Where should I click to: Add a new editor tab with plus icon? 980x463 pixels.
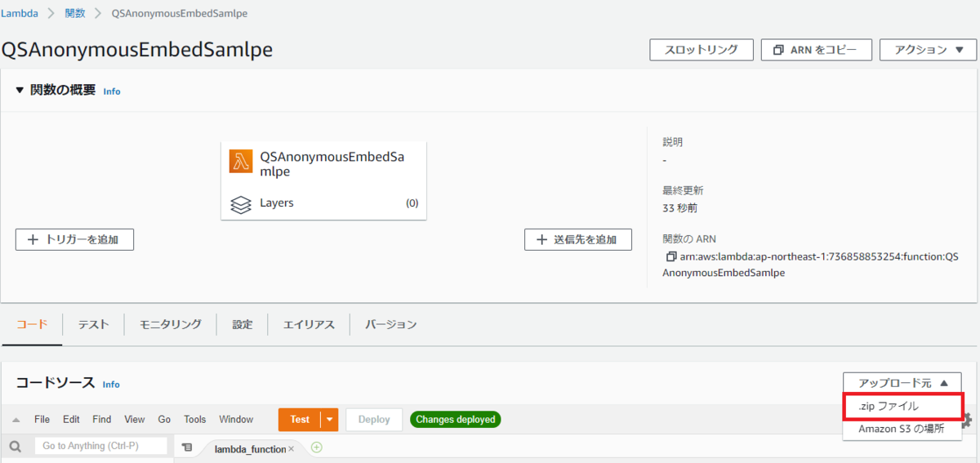[317, 447]
